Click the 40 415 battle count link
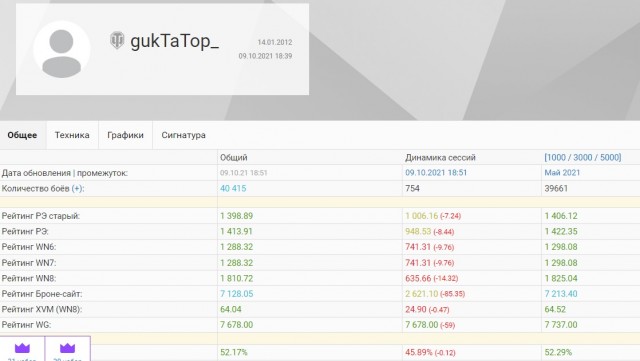Image resolution: width=640 pixels, height=361 pixels. (233, 188)
